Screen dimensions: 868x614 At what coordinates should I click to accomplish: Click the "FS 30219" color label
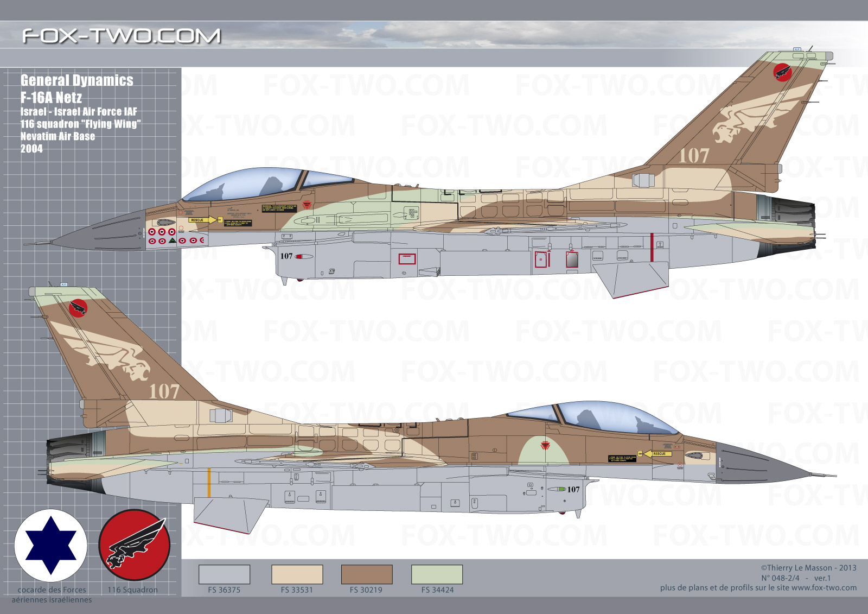[366, 590]
